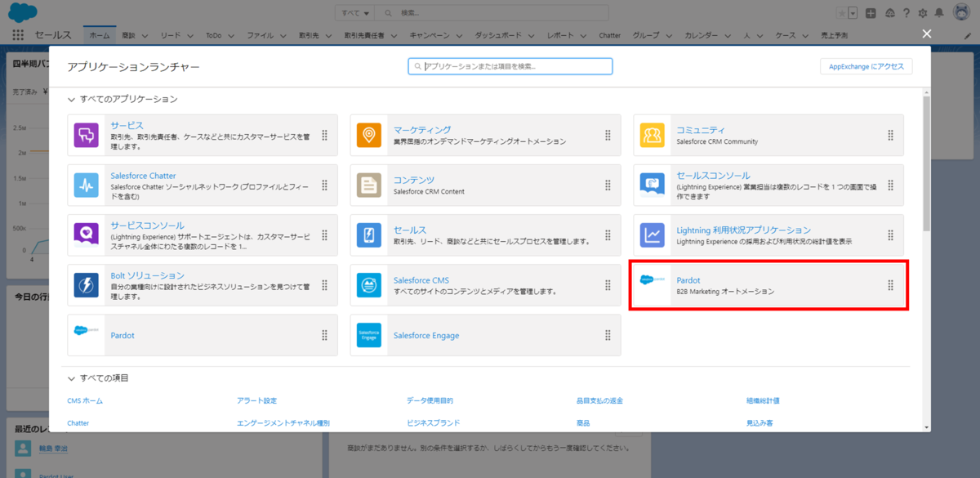Open the 見込み客 item link
The image size is (980, 478).
(x=759, y=423)
